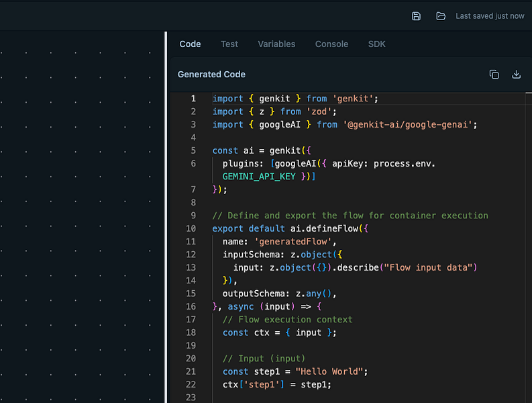Viewport: 532px width, 403px height.
Task: Click 'const ctx' on line 18
Action: tap(246, 332)
